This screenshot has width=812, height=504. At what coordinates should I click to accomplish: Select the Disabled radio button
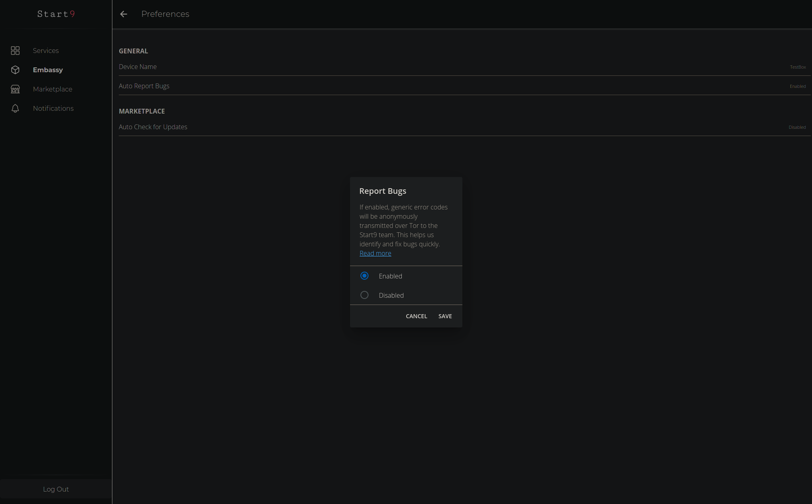click(x=364, y=295)
